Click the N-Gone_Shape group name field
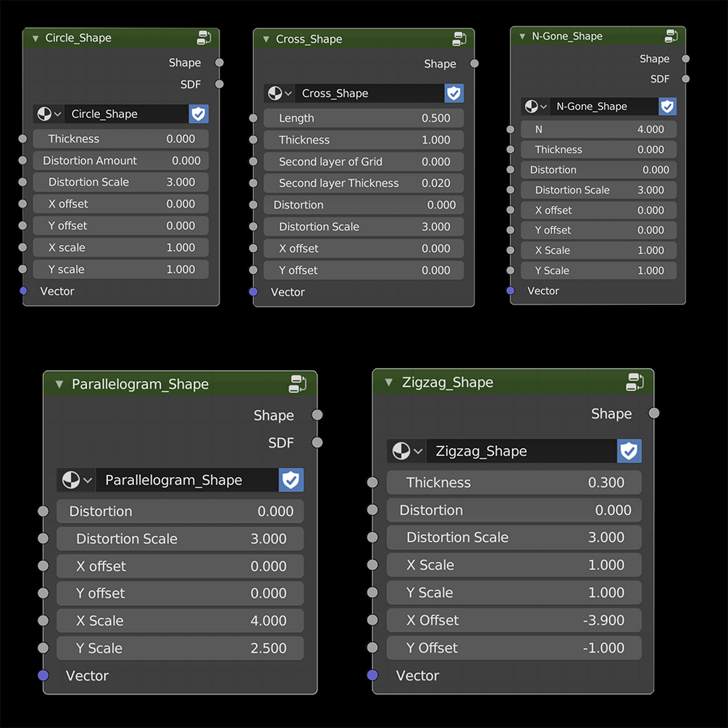Viewport: 728px width, 728px height. [x=604, y=106]
